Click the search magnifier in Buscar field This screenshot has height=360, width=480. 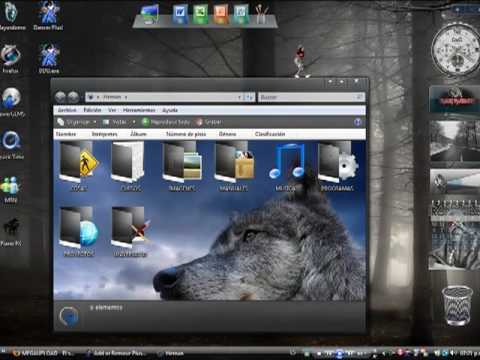point(359,97)
